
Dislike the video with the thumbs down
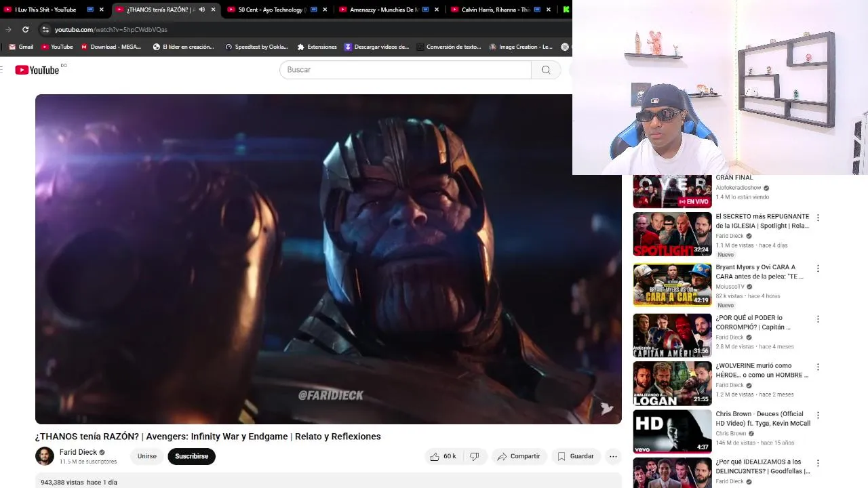pos(475,456)
